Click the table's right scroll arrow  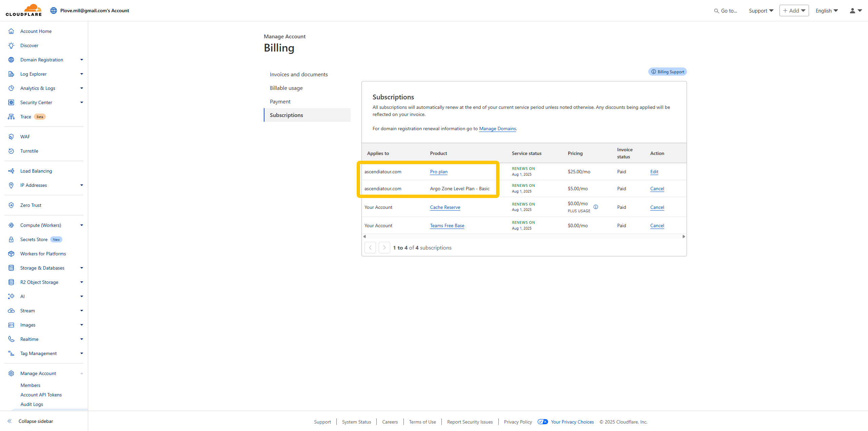click(x=684, y=236)
